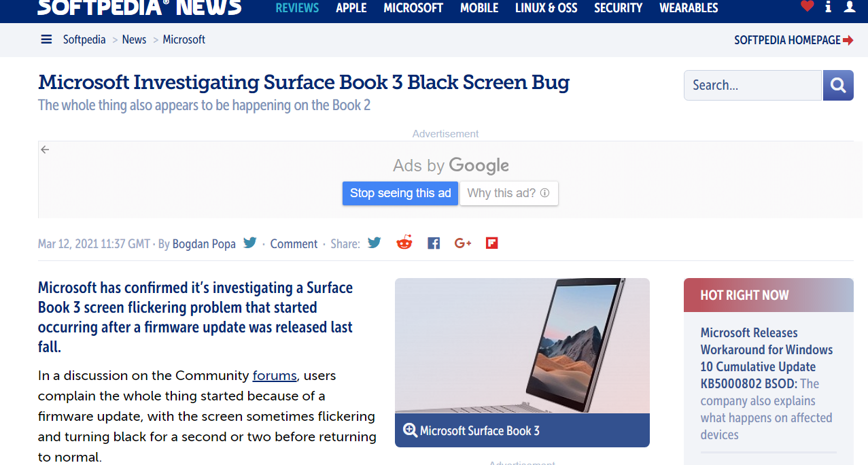Select the Reviews navigation item
The height and width of the screenshot is (465, 868).
click(x=297, y=8)
